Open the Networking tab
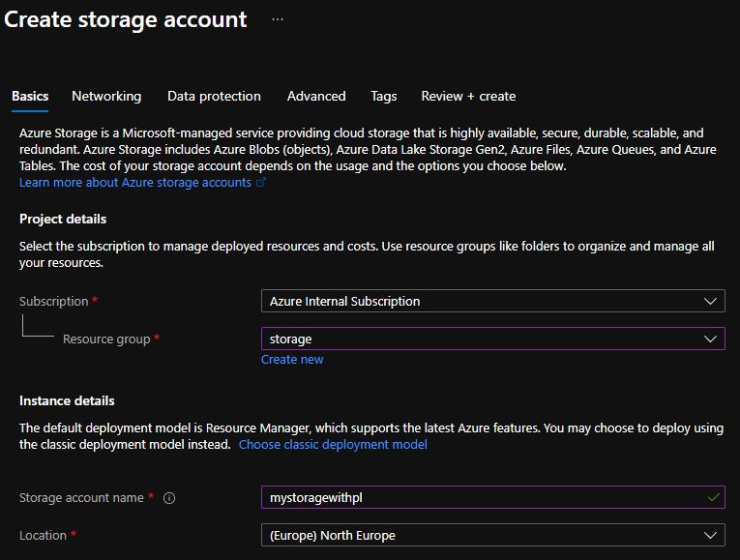Screen dimensions: 740x560 106,97
